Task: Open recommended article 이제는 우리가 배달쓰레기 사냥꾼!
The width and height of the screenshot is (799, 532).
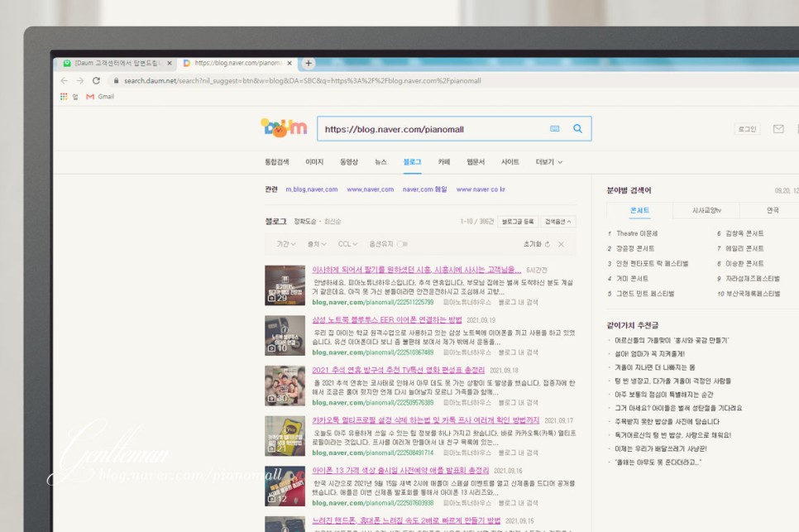Action: 660,449
